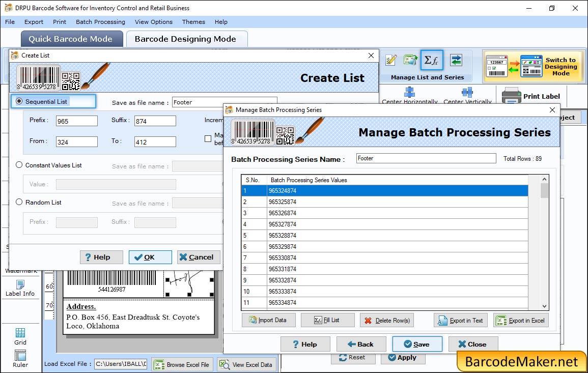Click the Batch Processing Series Name field
This screenshot has width=588, height=373.
[426, 158]
